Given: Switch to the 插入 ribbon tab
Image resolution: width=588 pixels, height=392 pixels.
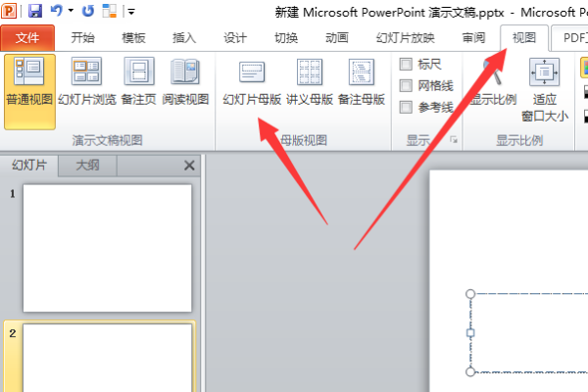Looking at the screenshot, I should pos(184,38).
